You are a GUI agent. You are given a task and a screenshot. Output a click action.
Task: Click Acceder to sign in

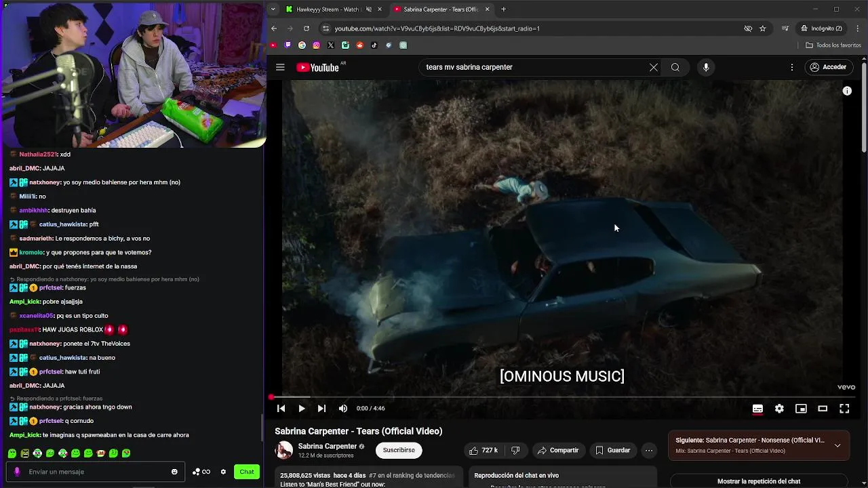coord(828,67)
